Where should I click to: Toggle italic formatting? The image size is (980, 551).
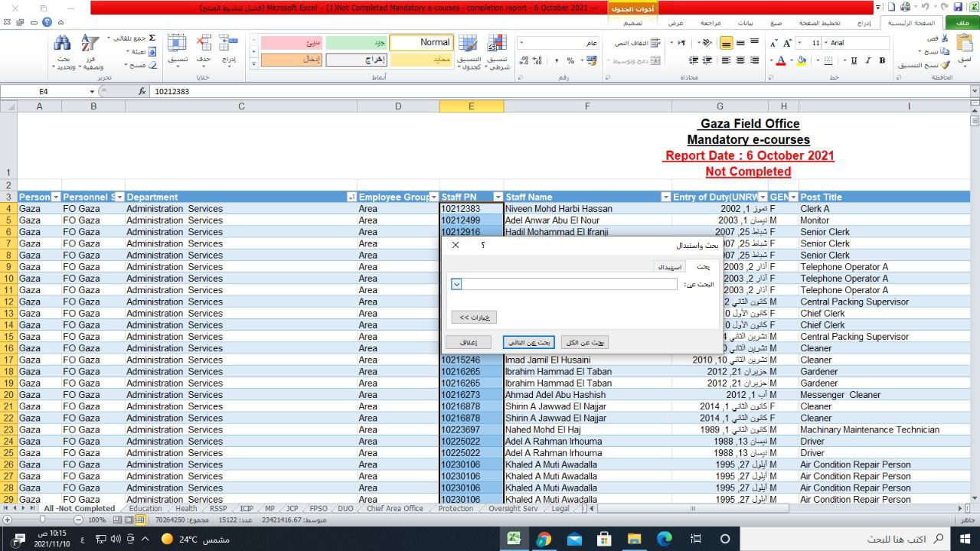pyautogui.click(x=868, y=60)
